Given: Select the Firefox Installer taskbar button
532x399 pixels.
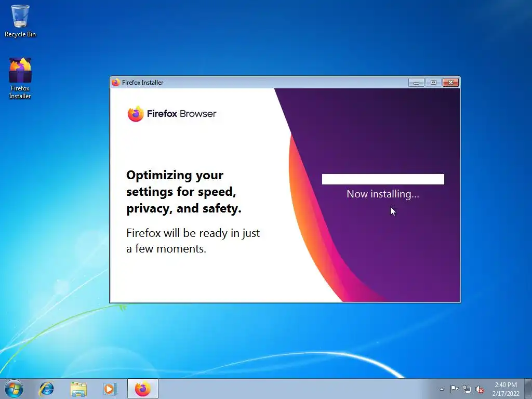Looking at the screenshot, I should point(142,389).
